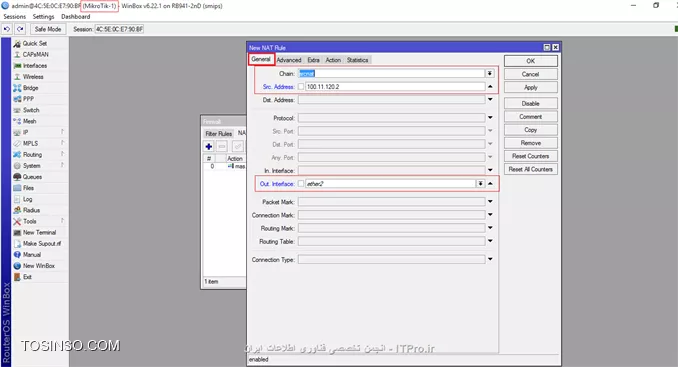Collapse the Src. Address field

(490, 86)
